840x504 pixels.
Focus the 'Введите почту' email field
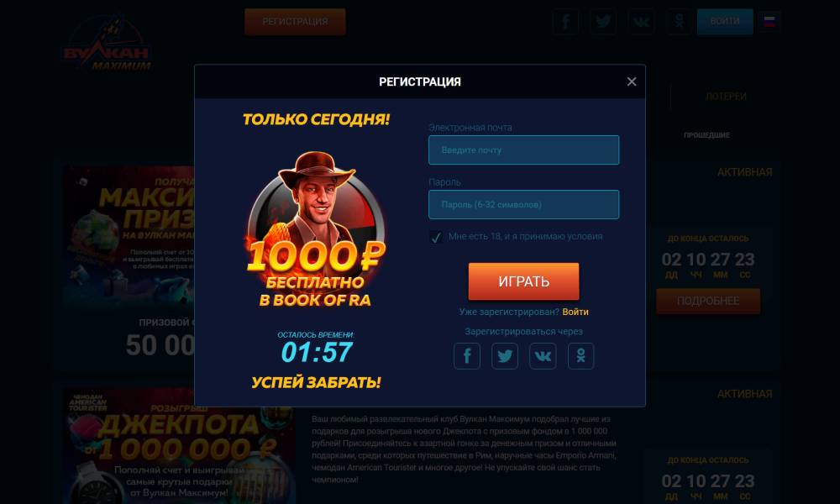pyautogui.click(x=523, y=150)
